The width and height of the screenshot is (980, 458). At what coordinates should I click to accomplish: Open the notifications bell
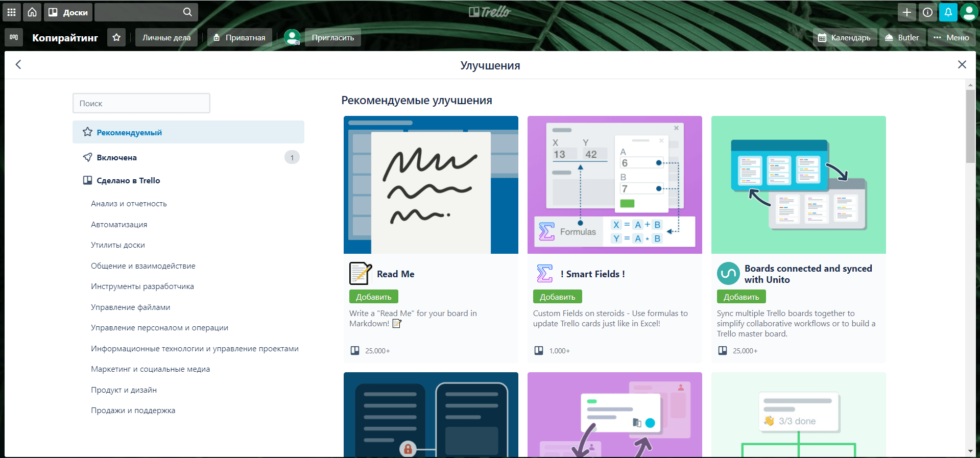pos(948,12)
